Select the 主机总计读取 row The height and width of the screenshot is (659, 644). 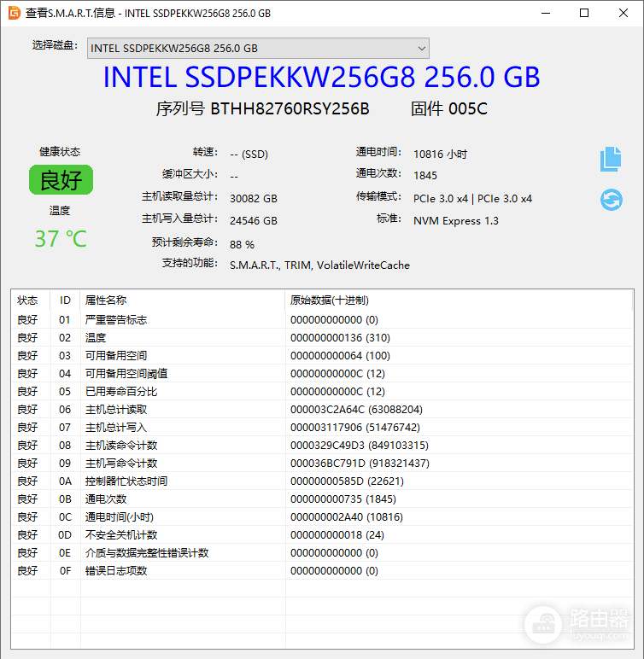[x=322, y=410]
